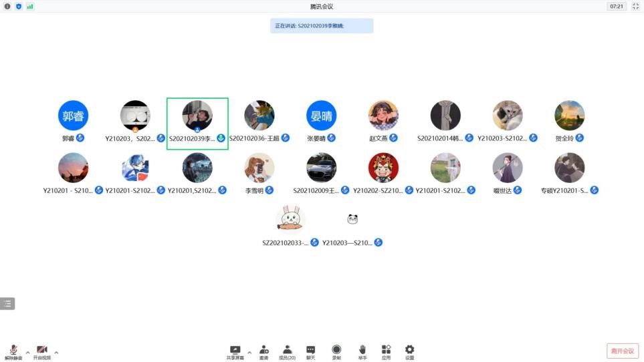Viewport: 644px width, 362px height.
Task: Click meeting info icon in title bar
Action: point(7,6)
